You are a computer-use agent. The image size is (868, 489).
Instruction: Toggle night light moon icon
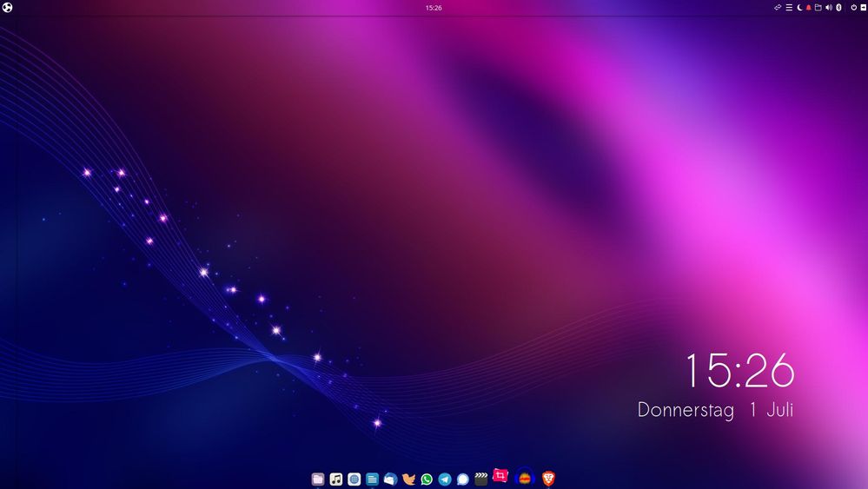pos(798,8)
